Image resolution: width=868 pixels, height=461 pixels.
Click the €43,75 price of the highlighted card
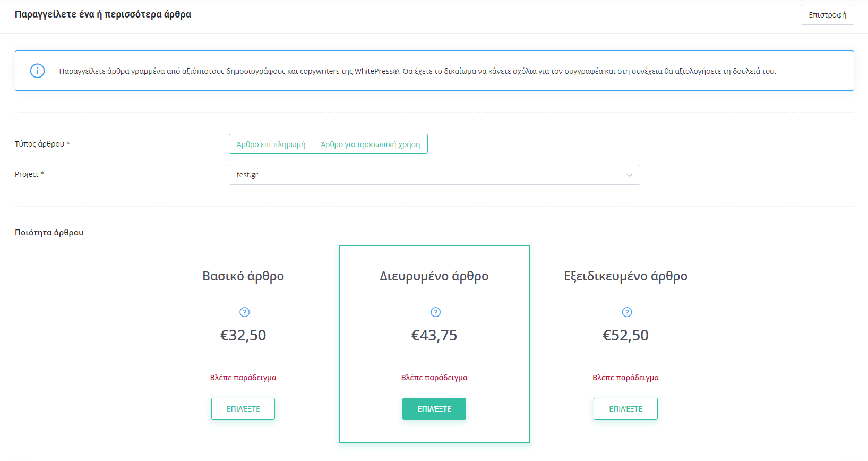point(434,335)
